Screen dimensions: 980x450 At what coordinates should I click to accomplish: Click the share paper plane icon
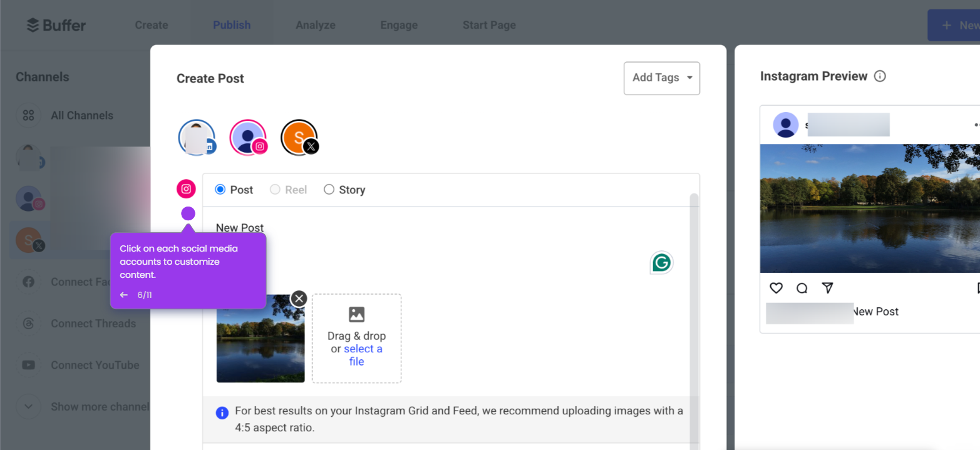click(x=827, y=288)
